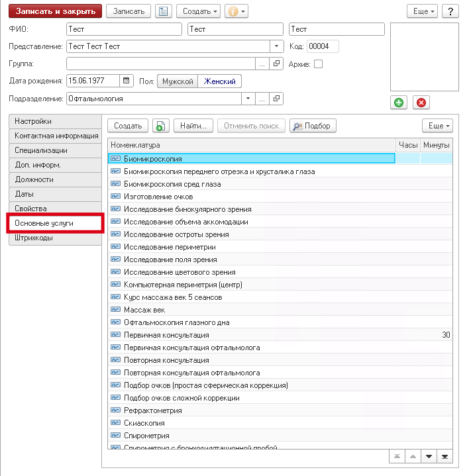The width and height of the screenshot is (471, 476).
Task: Move selected row down one position
Action: point(429,457)
